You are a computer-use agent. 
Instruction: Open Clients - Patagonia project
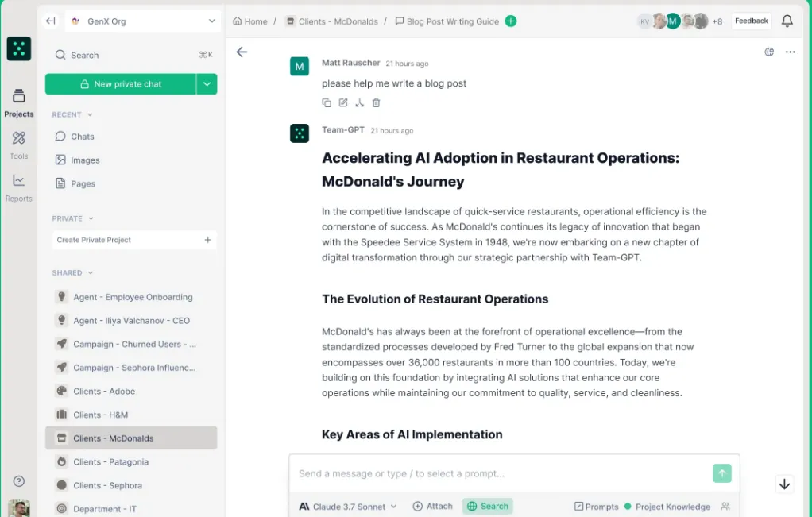tap(131, 461)
